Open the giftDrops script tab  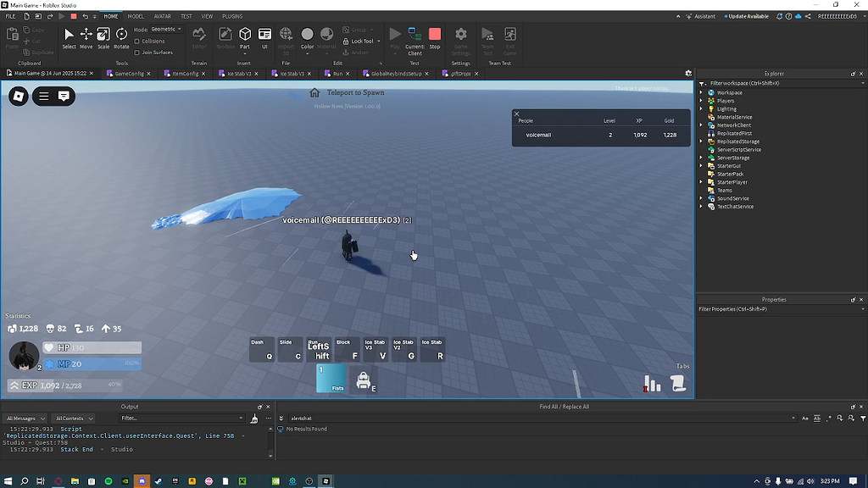coord(459,73)
